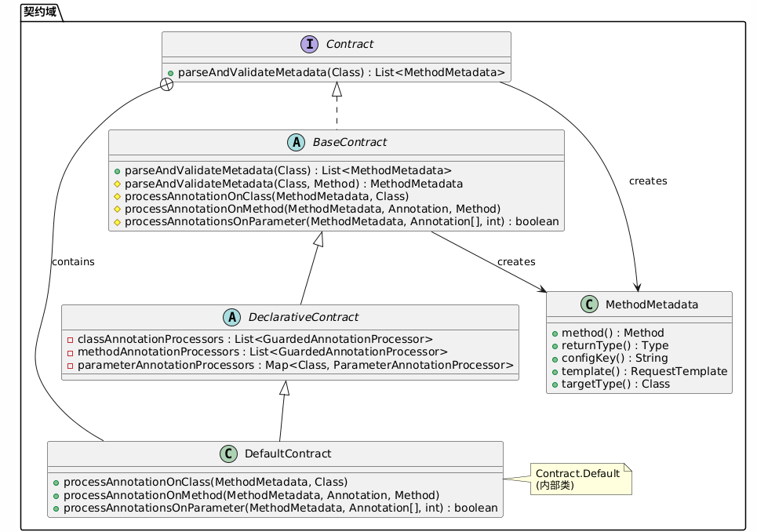Click public marker before method() : Method
The height and width of the screenshot is (532, 757).
(555, 333)
